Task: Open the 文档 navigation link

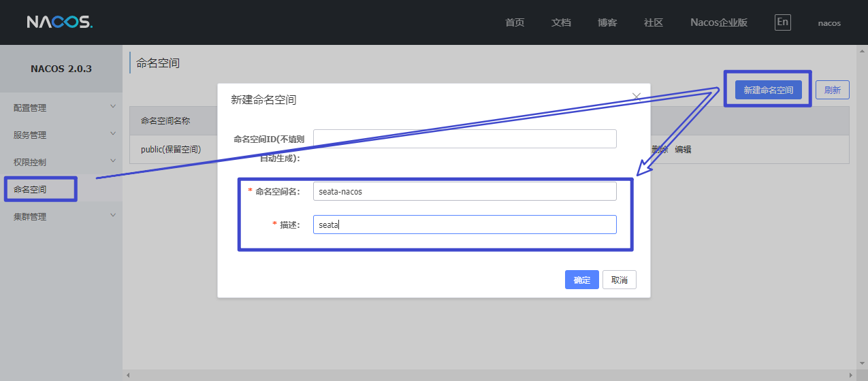Action: point(561,22)
